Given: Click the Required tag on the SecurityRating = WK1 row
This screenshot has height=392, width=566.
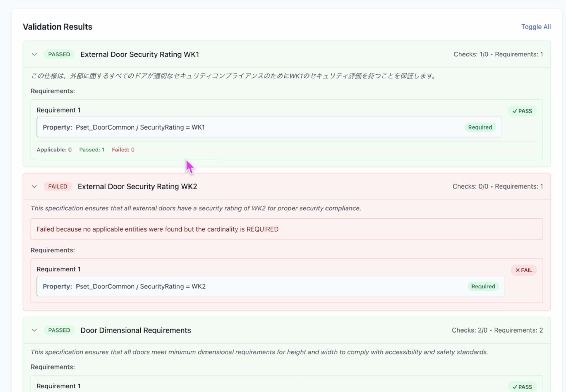Looking at the screenshot, I should tap(480, 127).
